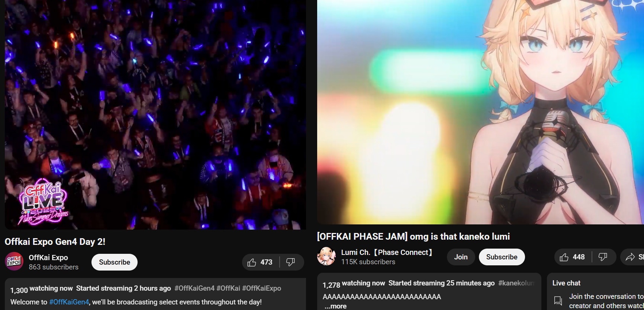Open the #OffKaiExpo hashtag link
Screen dimensions: 644x310
click(261, 288)
